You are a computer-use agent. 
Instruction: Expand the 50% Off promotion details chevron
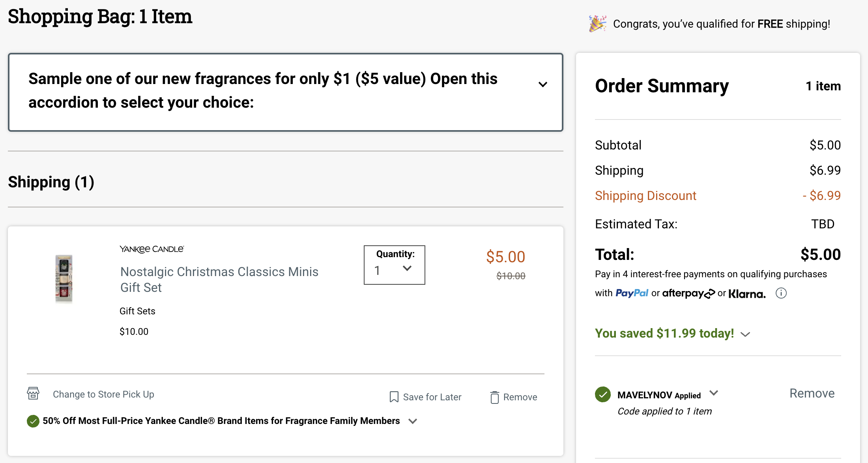point(413,421)
